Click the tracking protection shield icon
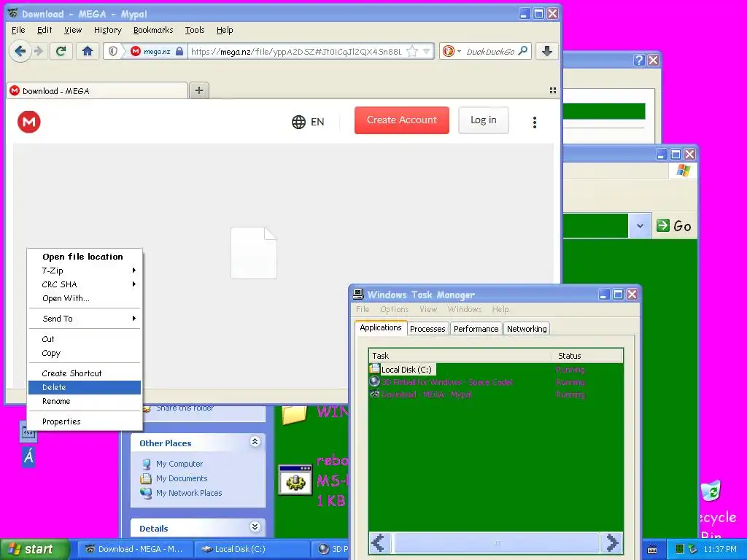 113,51
